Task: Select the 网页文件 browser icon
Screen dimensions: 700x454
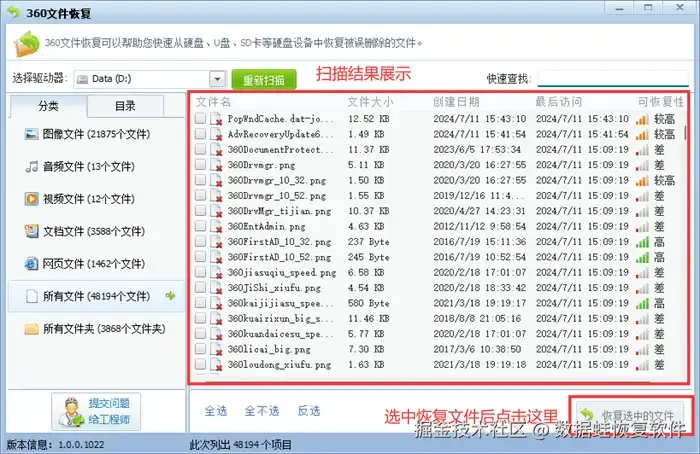Action: pyautogui.click(x=31, y=263)
